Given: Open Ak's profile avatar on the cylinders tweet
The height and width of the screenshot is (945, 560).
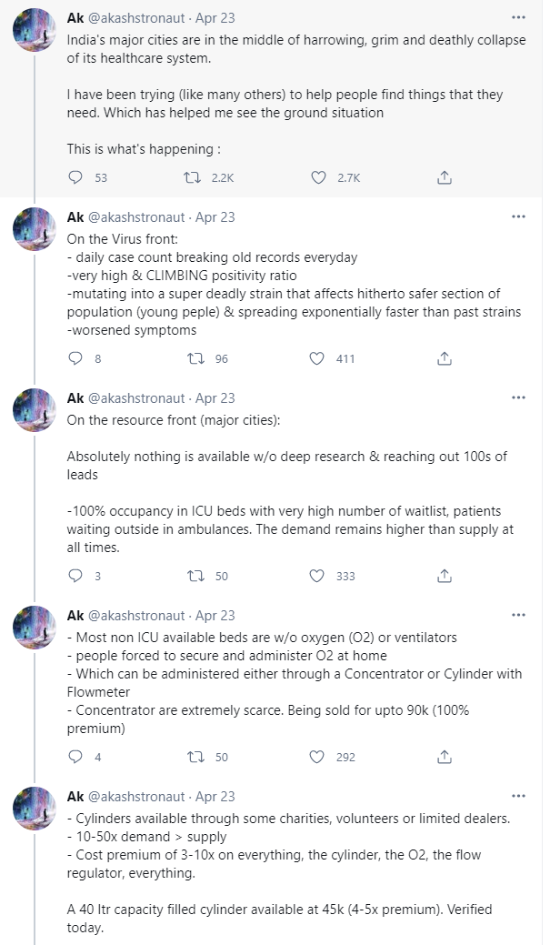Looking at the screenshot, I should pyautogui.click(x=35, y=810).
